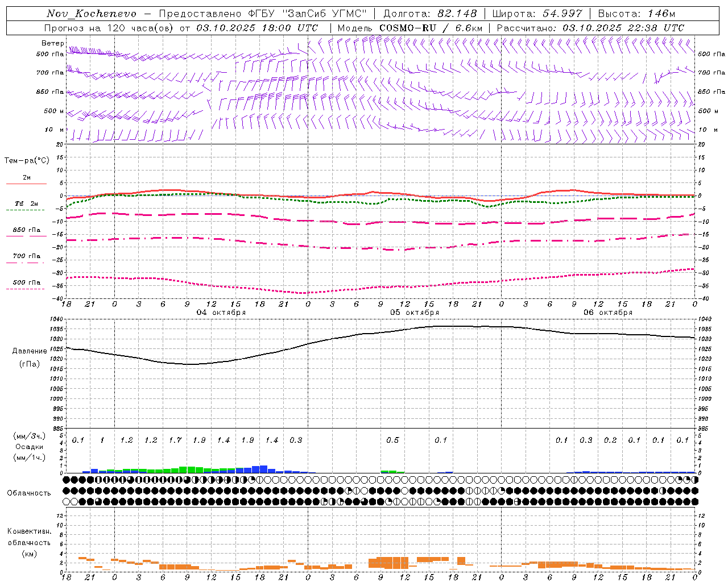This screenshot has width=728, height=582.
Task: Click the computed time Рассчитано: 03.10.2025 22:38 UTC
Action: [x=590, y=28]
